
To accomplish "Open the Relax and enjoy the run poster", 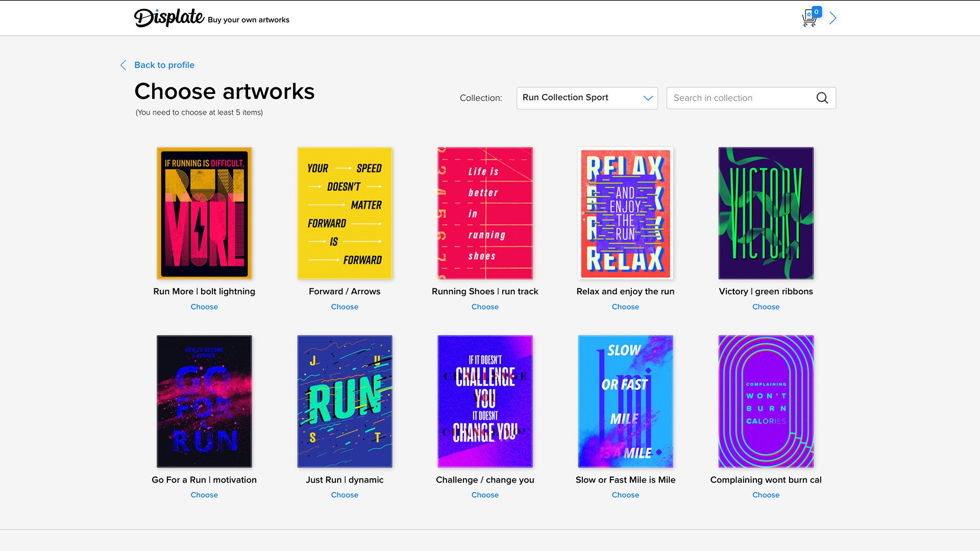I will 625,213.
